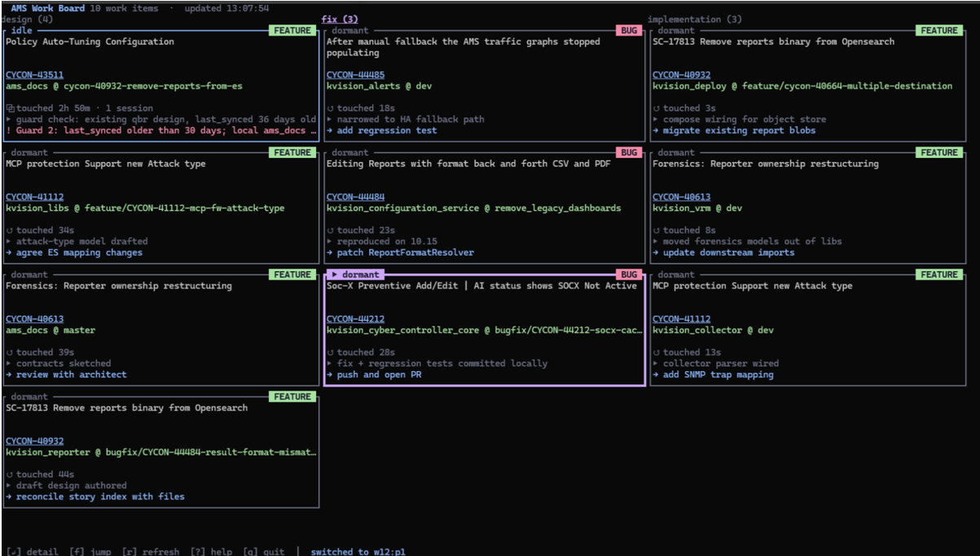Click FEATURE tag on kvision_collector card
This screenshot has width=980, height=556.
point(939,274)
